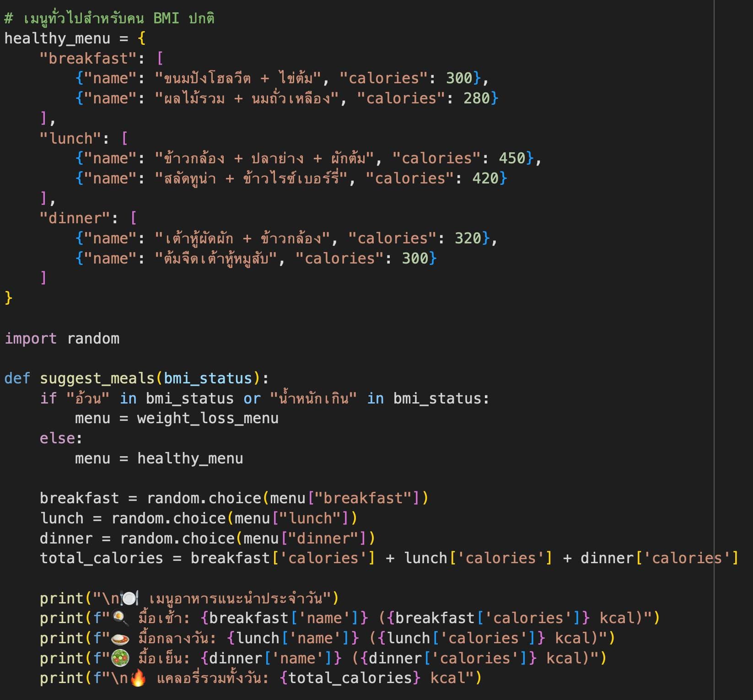Click the "dinner" dictionary key
This screenshot has width=753, height=700.
(75, 218)
